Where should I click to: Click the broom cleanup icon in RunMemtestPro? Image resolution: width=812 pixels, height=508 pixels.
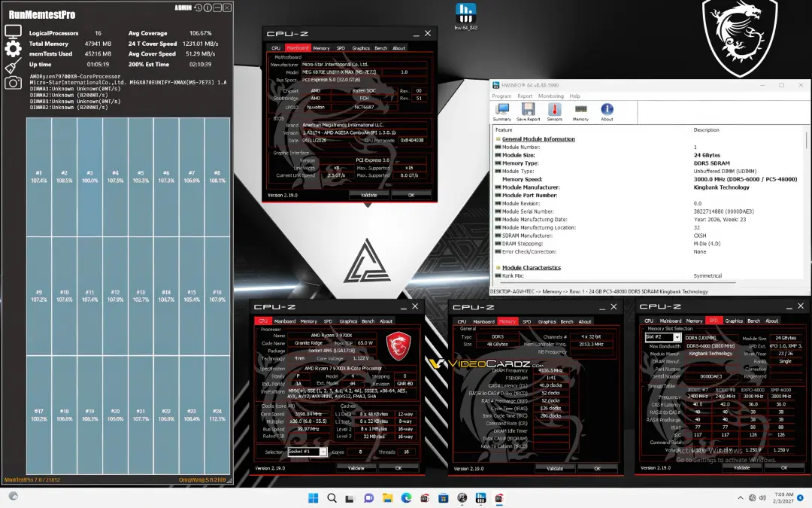13,65
